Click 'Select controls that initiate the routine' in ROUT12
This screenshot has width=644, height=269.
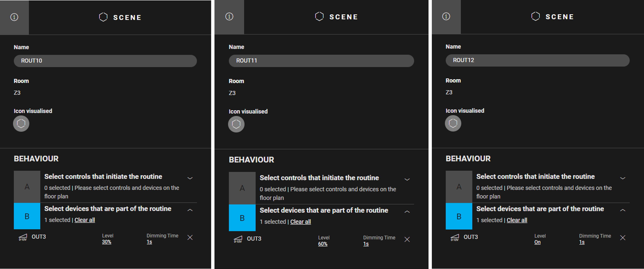(x=535, y=177)
